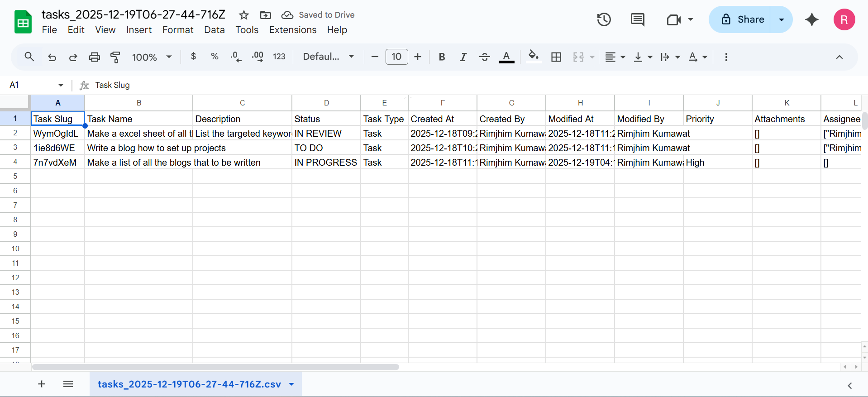Show the side panel chevron

(x=849, y=386)
